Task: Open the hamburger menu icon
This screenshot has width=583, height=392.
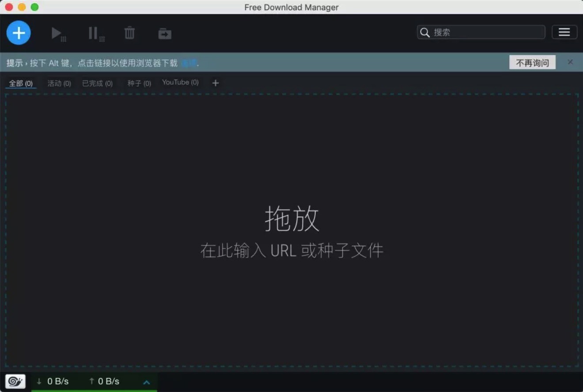Action: (564, 32)
